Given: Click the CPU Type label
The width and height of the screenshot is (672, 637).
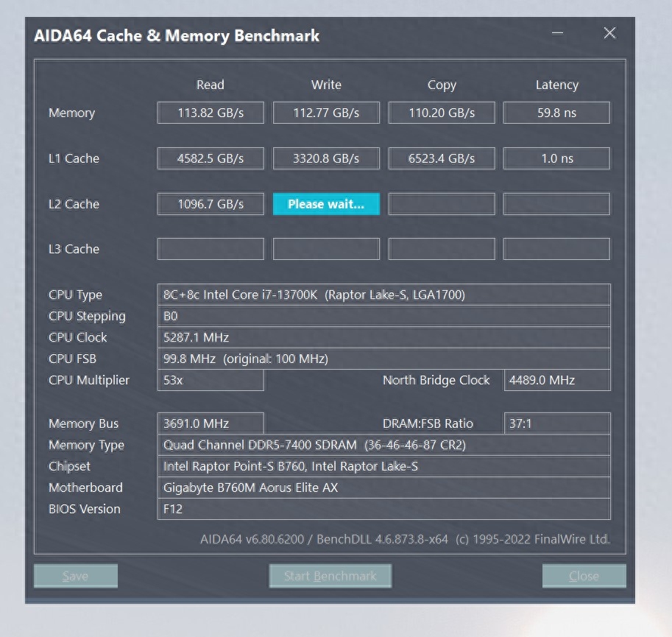Looking at the screenshot, I should pos(75,295).
